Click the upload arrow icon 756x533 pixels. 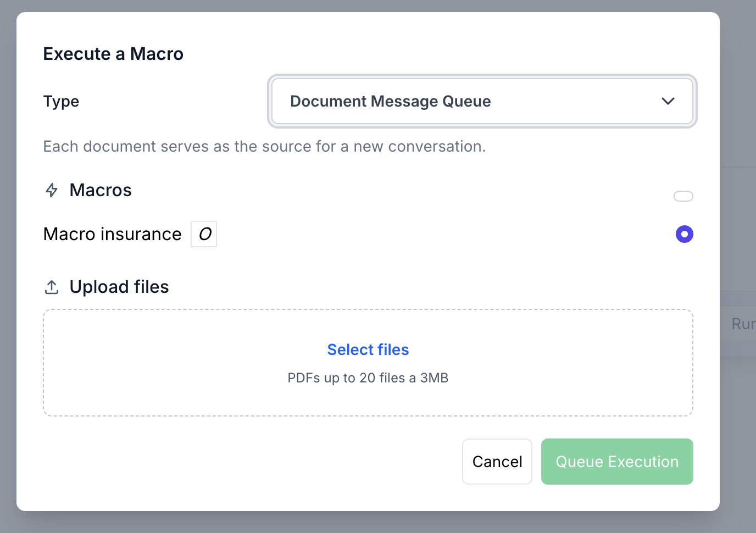pyautogui.click(x=52, y=287)
